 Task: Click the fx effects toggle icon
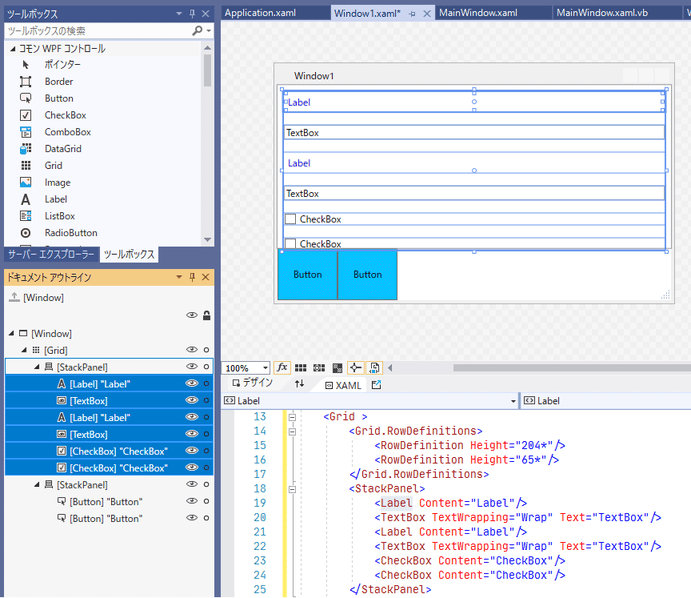pos(282,368)
